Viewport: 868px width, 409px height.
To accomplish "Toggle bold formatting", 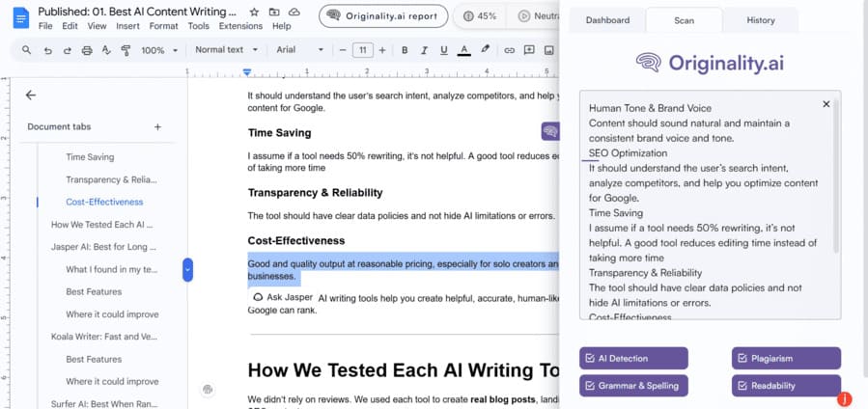I will (405, 50).
